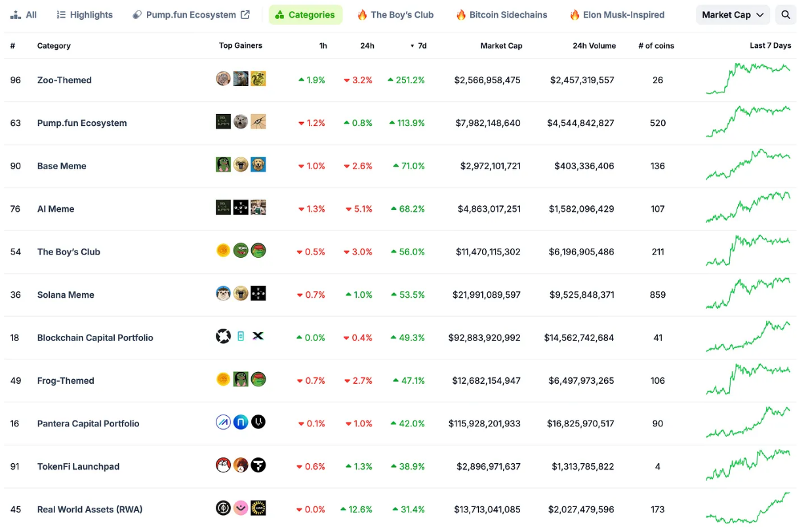Select the Categories tab
Viewport: 810px width, 532px height.
pos(306,14)
